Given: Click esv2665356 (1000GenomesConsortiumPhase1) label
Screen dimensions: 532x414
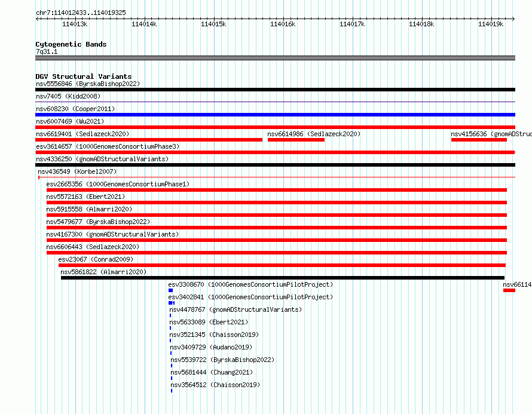Looking at the screenshot, I should [118, 184].
